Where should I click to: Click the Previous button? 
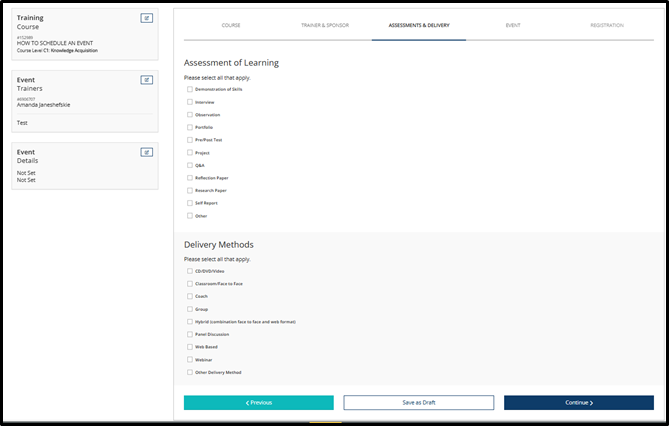tap(259, 403)
